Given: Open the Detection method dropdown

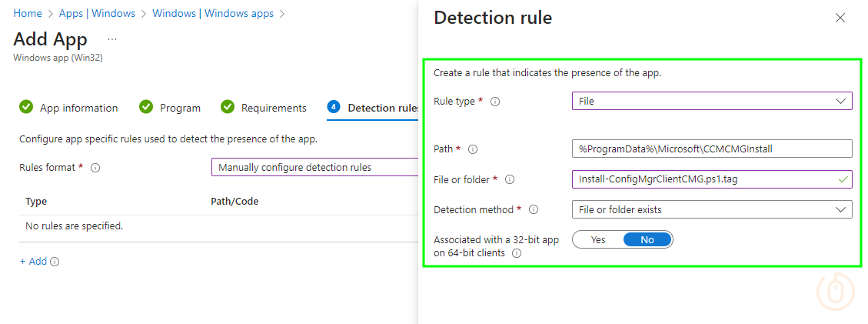Looking at the screenshot, I should 712,209.
